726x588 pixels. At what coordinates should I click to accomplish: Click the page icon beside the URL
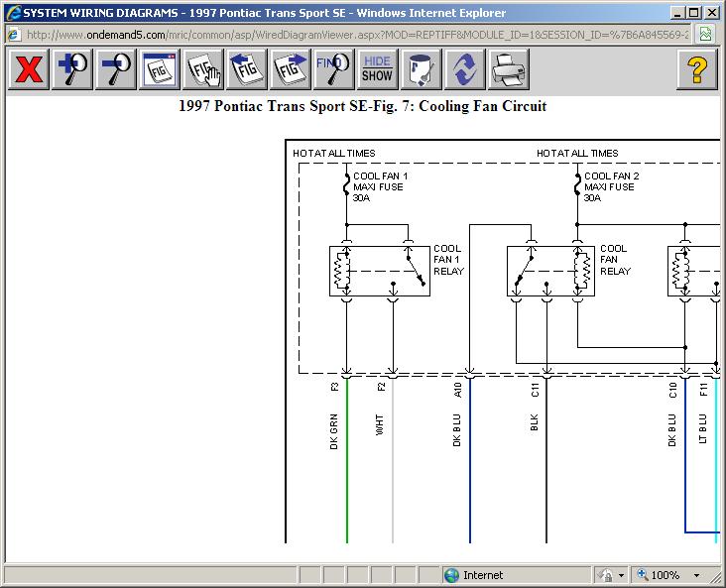coord(14,35)
